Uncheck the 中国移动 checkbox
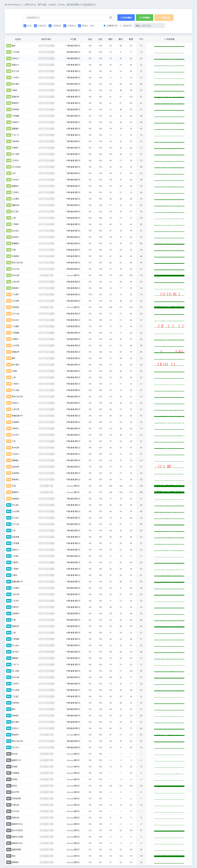Image resolution: width=197 pixels, height=868 pixels. (65, 26)
